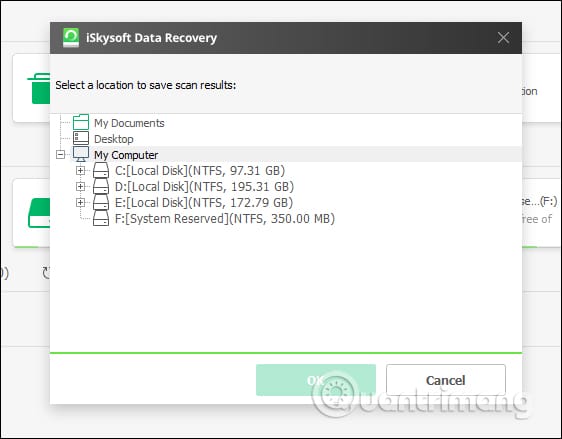Click the E: drive disk icon

click(101, 202)
